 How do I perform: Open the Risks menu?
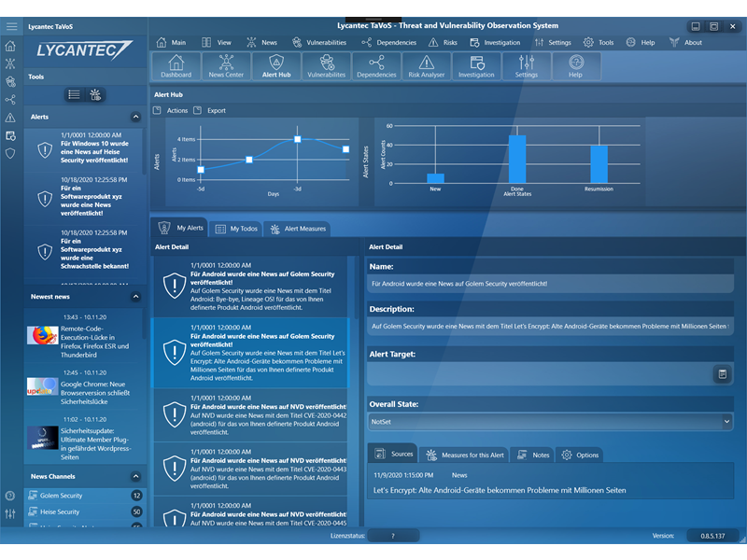[x=443, y=42]
